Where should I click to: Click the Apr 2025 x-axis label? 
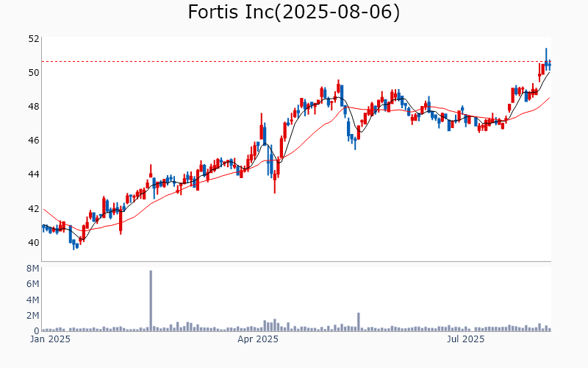258,340
